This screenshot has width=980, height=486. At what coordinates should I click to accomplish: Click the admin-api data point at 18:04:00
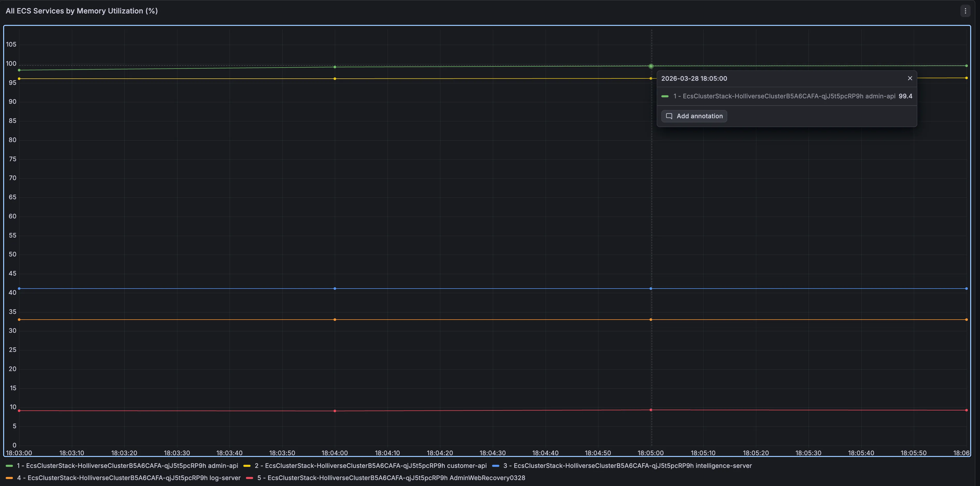pos(335,67)
